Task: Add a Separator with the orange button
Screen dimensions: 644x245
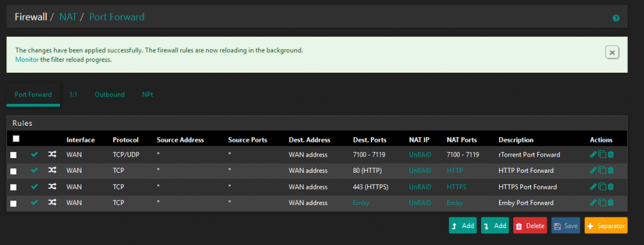Action: pyautogui.click(x=606, y=226)
